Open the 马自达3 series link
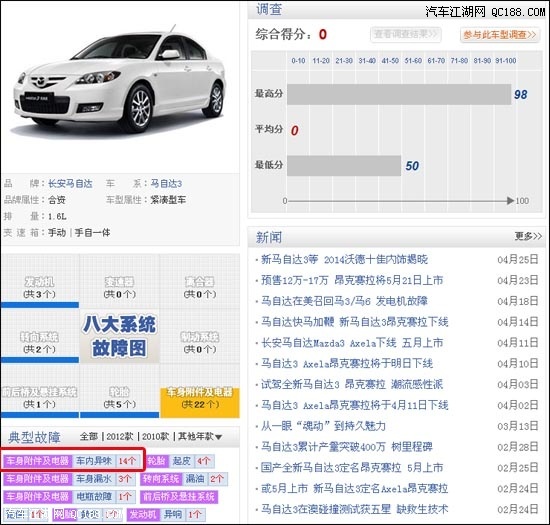Viewport: 550px width, 525px height. point(166,183)
